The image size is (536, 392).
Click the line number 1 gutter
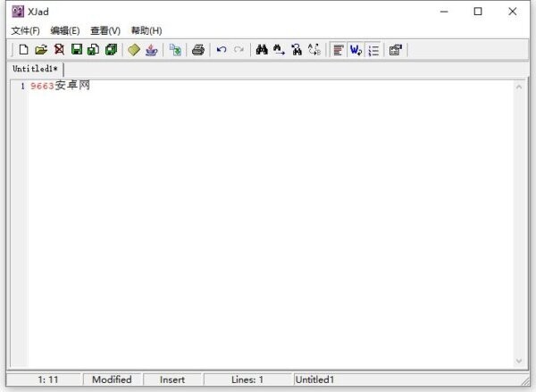pos(22,86)
